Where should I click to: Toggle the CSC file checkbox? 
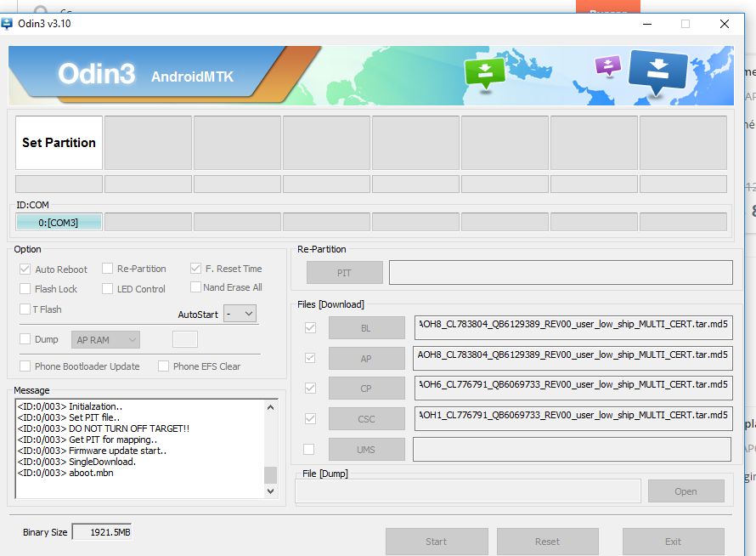(311, 418)
